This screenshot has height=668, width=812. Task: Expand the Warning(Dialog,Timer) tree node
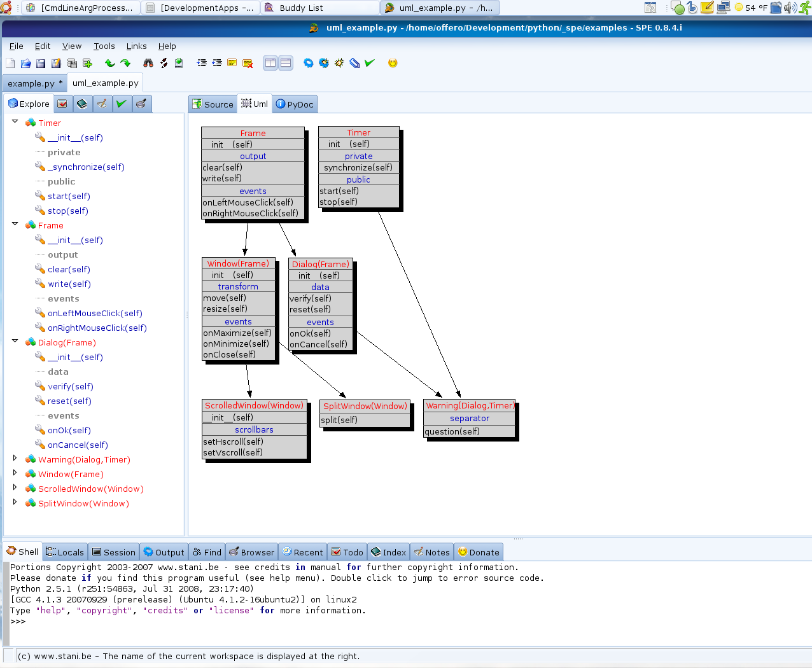(x=15, y=458)
